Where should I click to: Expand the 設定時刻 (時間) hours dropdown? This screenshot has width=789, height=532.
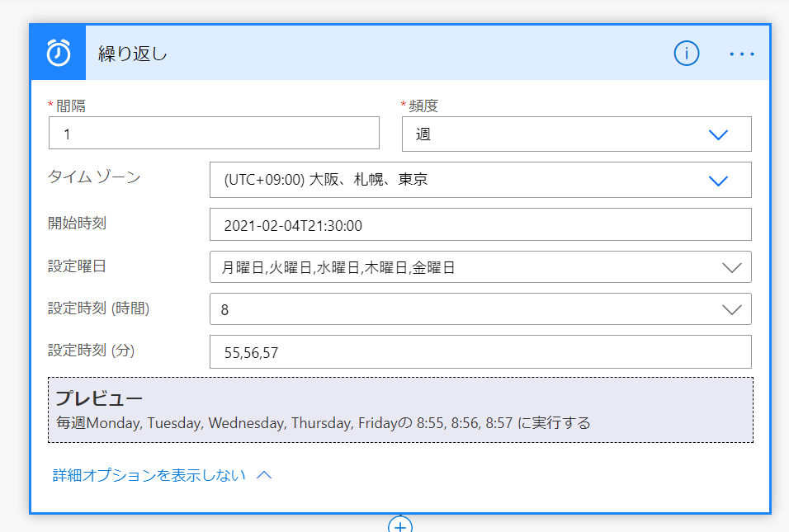tap(480, 309)
